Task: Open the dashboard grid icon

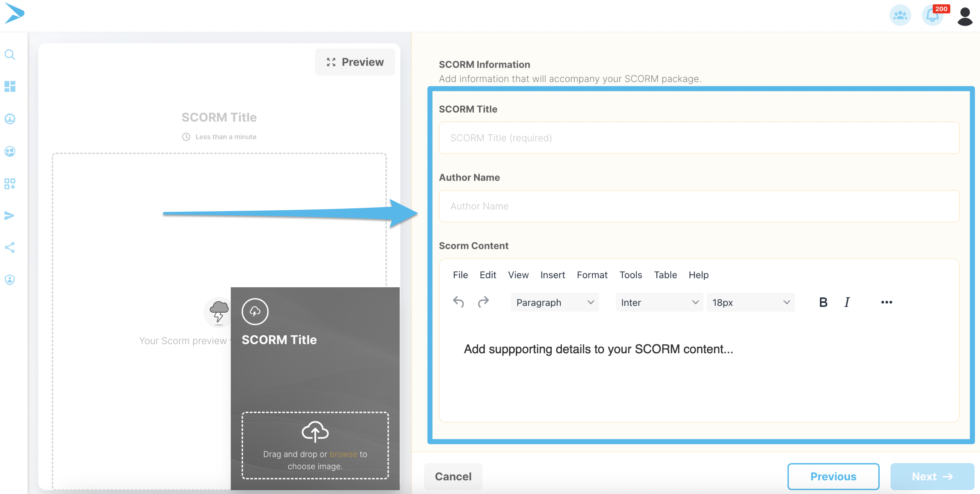Action: coord(10,86)
